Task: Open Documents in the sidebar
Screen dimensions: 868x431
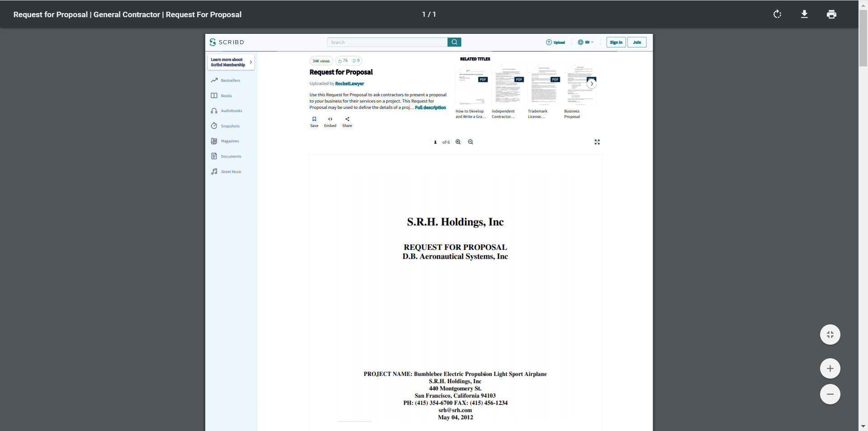Action: click(226, 156)
